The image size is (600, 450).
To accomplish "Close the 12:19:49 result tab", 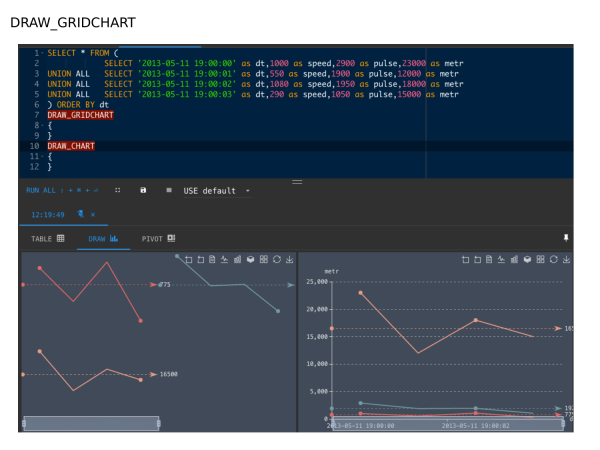I will [x=93, y=214].
